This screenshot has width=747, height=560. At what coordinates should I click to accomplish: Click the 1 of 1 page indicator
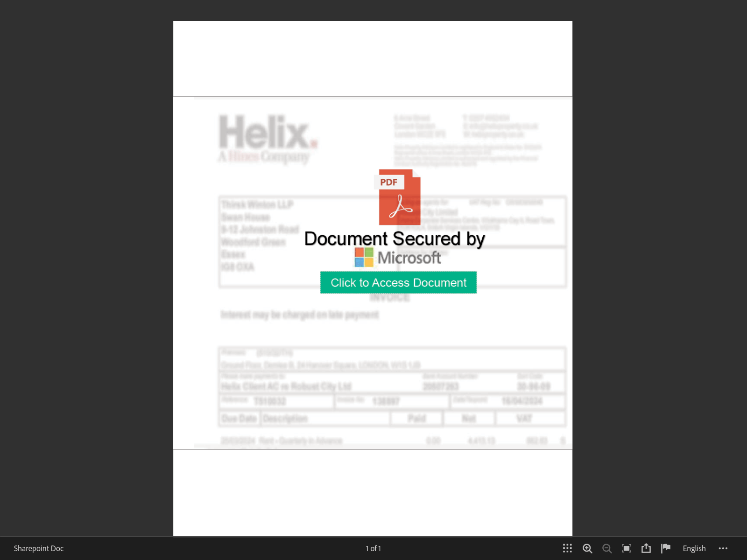click(373, 548)
